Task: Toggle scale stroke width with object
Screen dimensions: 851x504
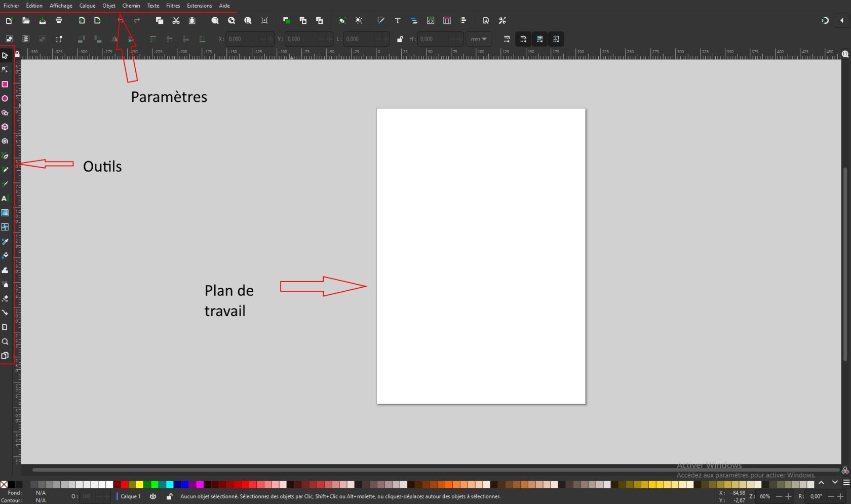Action: coord(507,39)
